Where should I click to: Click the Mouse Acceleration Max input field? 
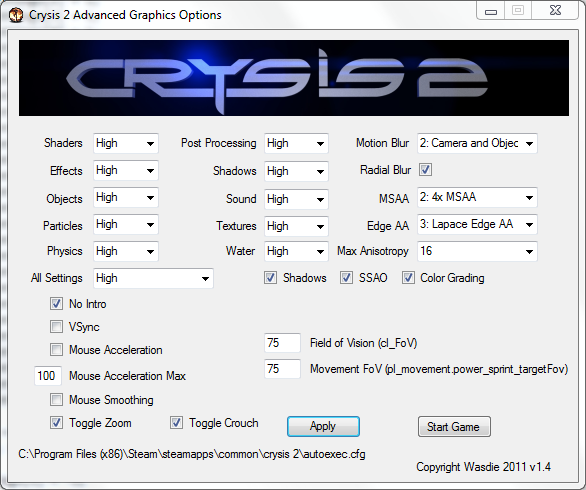(x=48, y=376)
